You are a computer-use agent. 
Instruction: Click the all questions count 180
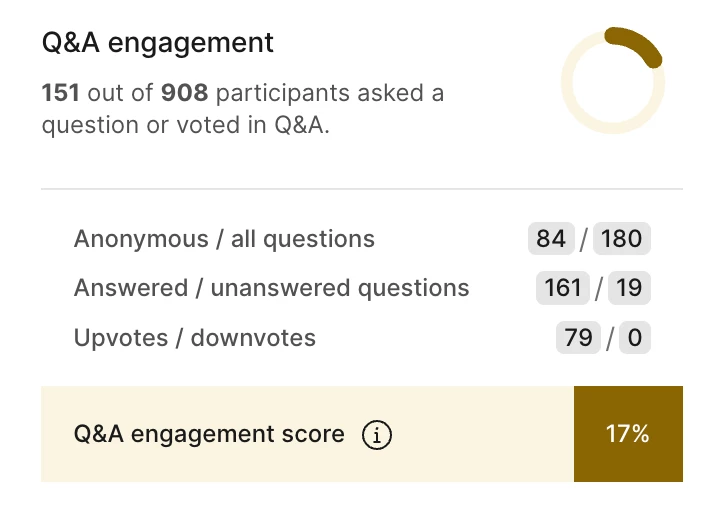[622, 239]
